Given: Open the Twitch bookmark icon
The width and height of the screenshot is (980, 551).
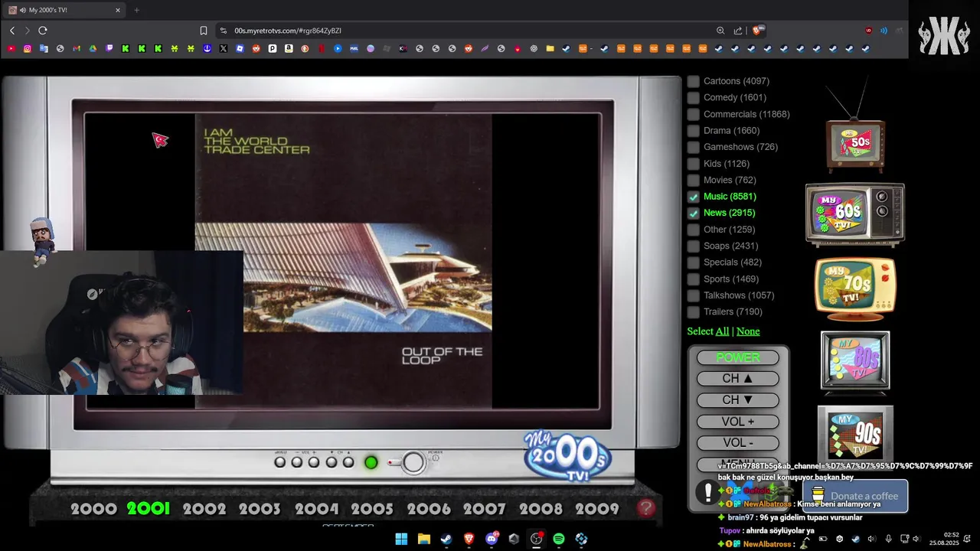Looking at the screenshot, I should [x=109, y=48].
